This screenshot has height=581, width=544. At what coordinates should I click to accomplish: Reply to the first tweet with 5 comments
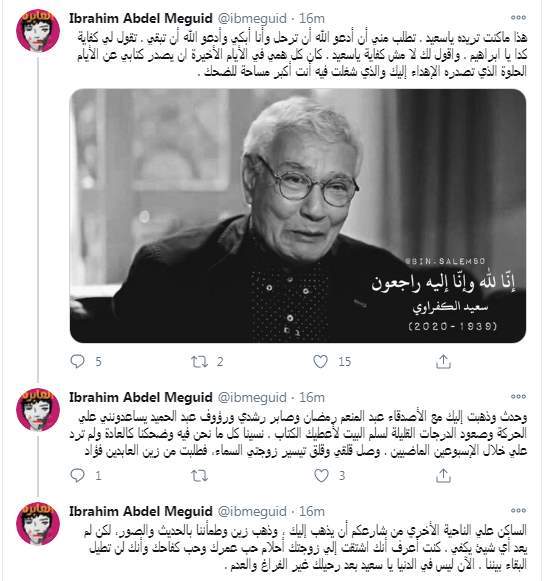tap(77, 361)
